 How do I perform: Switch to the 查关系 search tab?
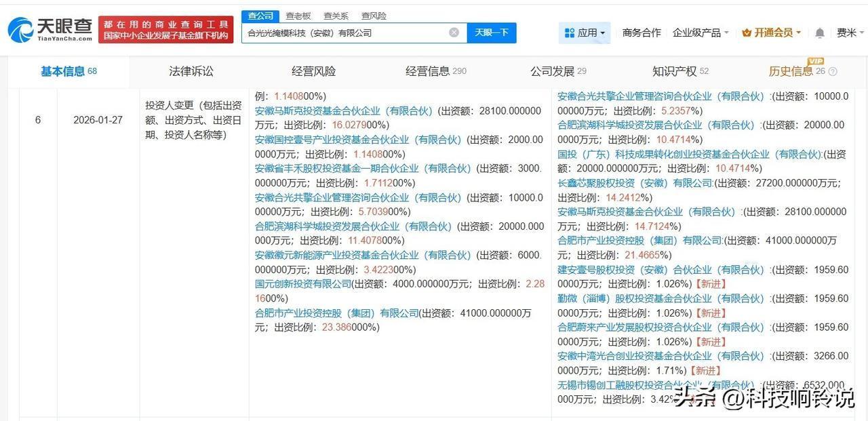(x=336, y=16)
